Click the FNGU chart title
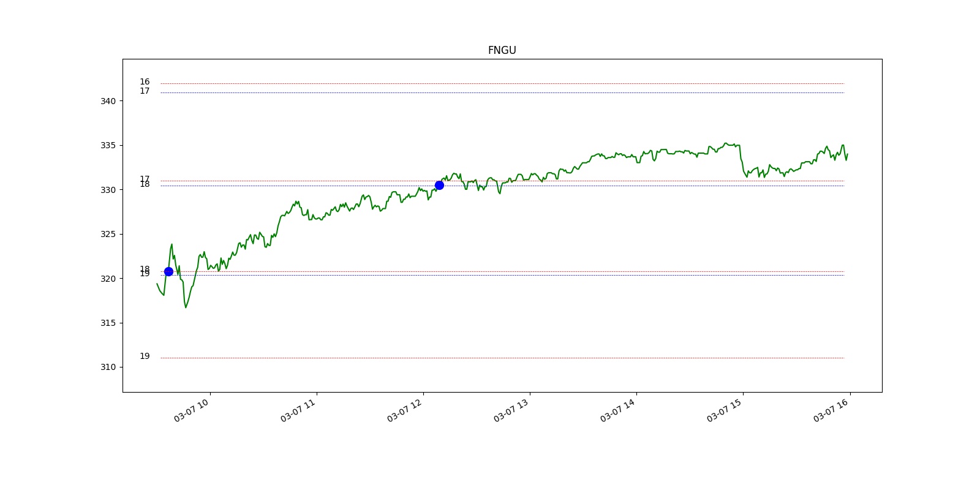980x490 pixels. 502,50
